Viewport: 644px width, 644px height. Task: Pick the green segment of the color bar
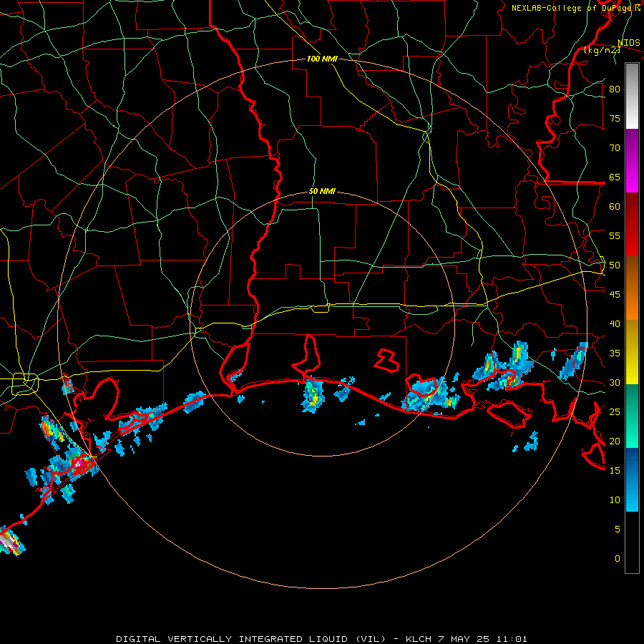point(632,416)
